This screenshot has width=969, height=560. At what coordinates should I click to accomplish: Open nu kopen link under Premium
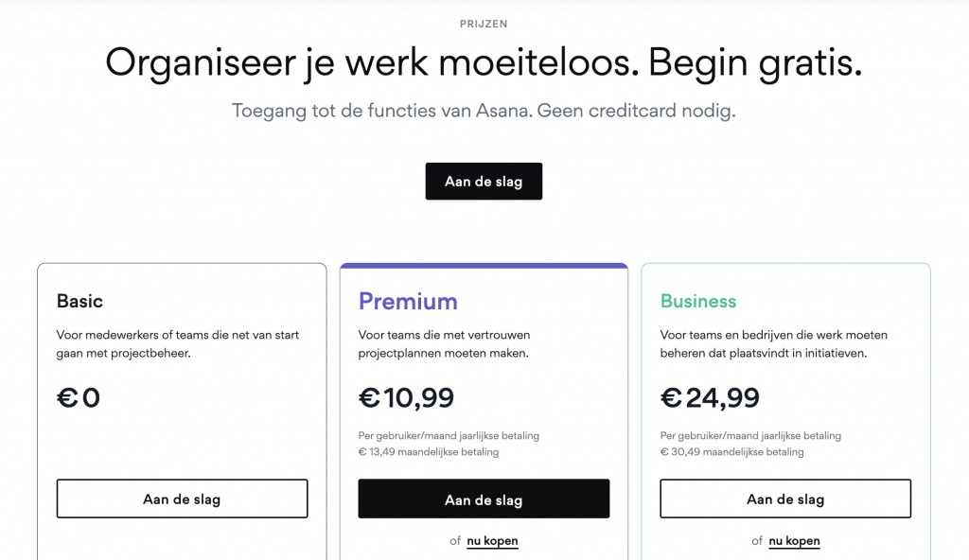pyautogui.click(x=492, y=541)
